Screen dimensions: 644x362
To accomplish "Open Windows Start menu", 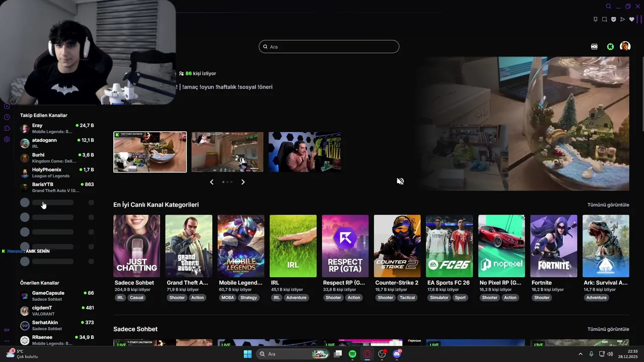I will (248, 354).
